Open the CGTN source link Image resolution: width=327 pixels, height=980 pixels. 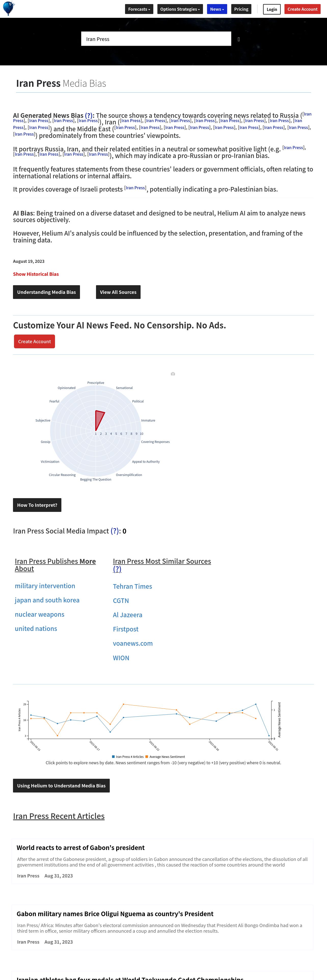tap(121, 601)
